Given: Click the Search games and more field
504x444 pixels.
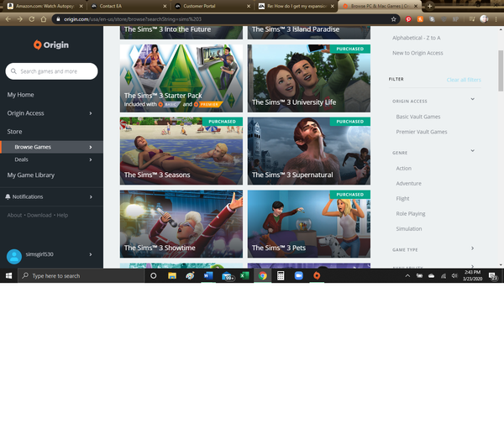Looking at the screenshot, I should [x=51, y=71].
